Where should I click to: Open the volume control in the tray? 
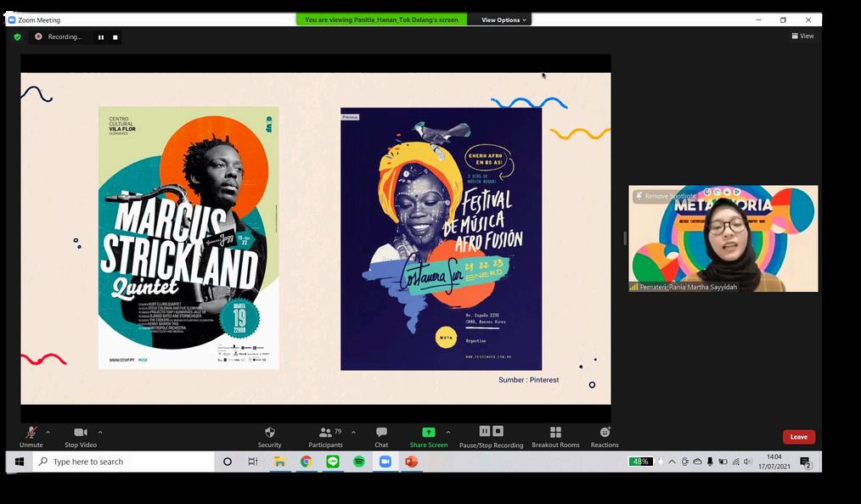[748, 462]
